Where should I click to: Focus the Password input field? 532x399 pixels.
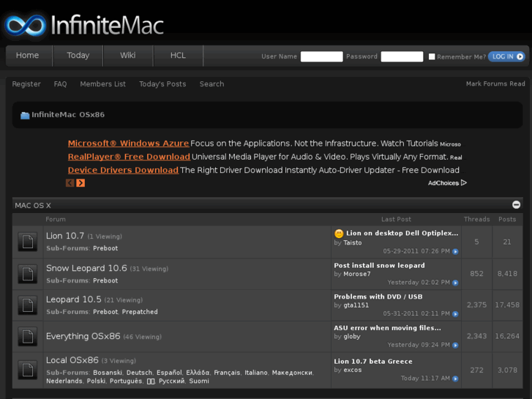tap(402, 56)
